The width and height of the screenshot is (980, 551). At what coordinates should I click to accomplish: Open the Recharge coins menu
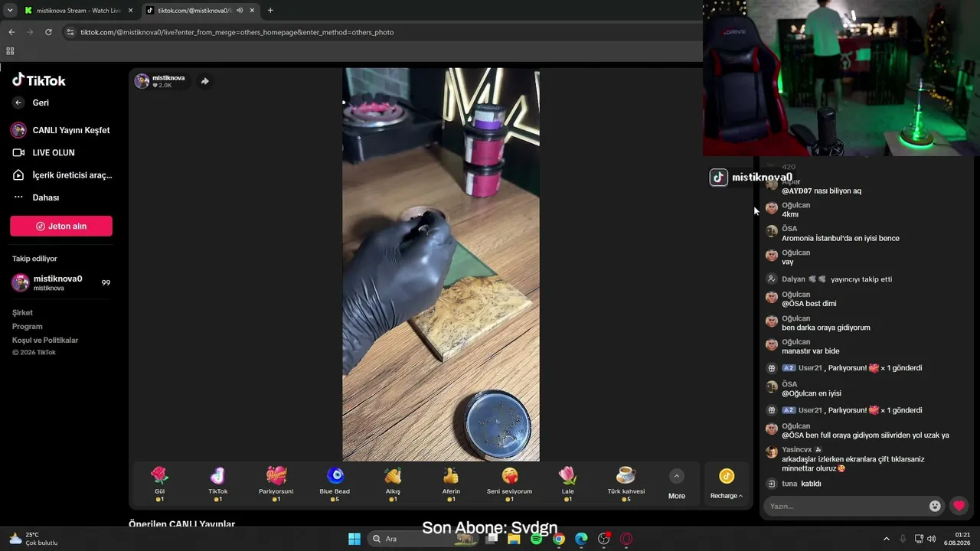point(727,484)
